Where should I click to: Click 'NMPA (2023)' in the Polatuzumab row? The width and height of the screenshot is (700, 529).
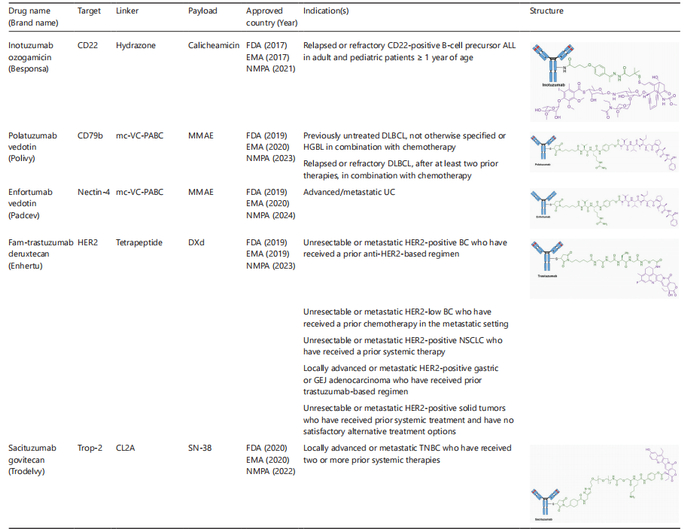pos(271,158)
